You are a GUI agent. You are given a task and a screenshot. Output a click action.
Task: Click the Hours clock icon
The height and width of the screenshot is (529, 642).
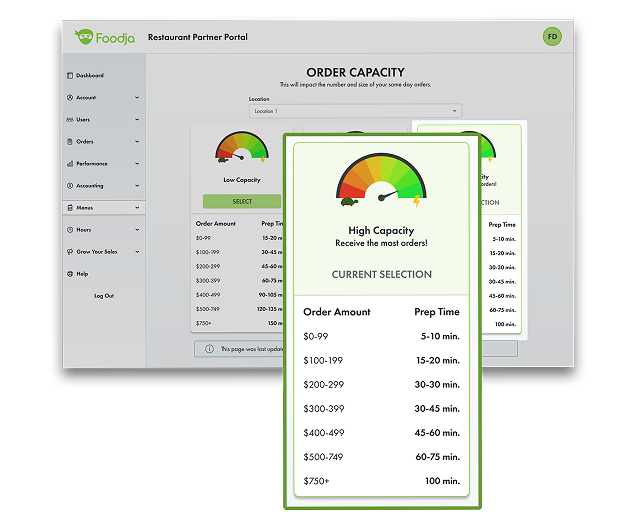(70, 230)
